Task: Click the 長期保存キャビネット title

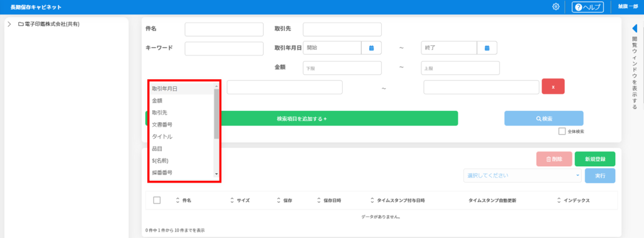Action: click(36, 7)
